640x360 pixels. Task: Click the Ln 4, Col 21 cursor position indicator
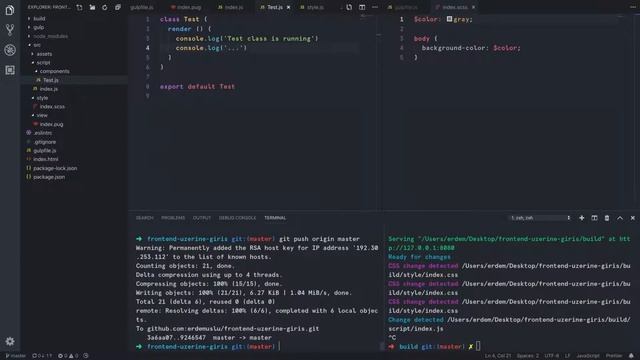498,356
